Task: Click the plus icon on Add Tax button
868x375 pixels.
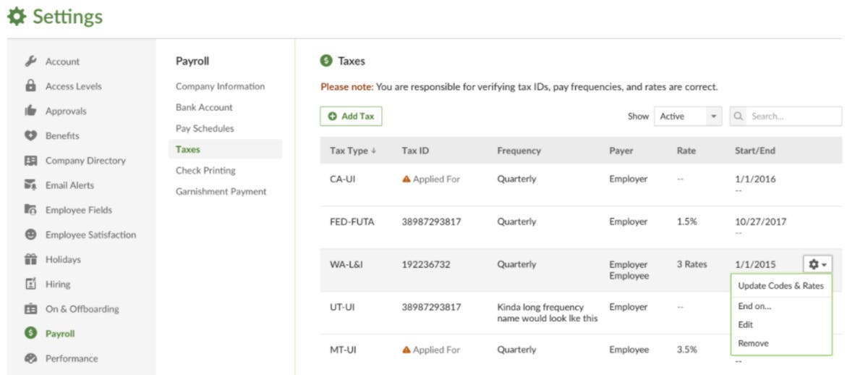Action: point(333,117)
